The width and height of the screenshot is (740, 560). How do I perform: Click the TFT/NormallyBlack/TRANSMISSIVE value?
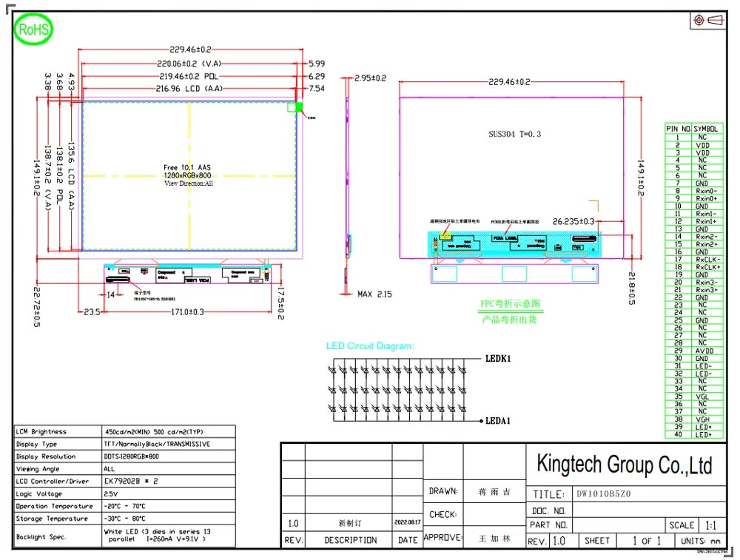click(157, 445)
